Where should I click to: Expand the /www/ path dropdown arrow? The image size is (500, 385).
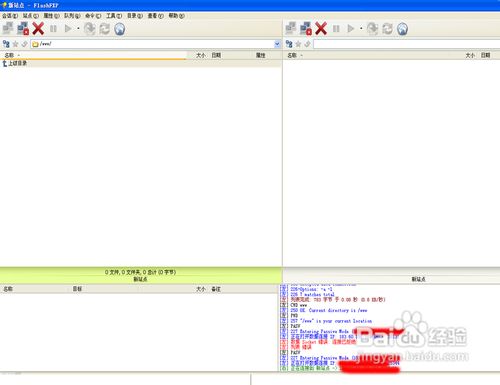pyautogui.click(x=277, y=44)
